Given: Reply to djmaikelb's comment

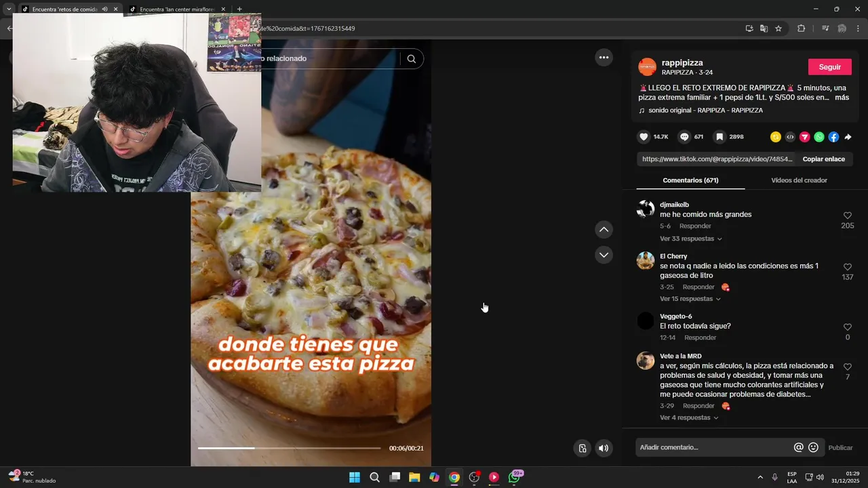Looking at the screenshot, I should point(695,226).
